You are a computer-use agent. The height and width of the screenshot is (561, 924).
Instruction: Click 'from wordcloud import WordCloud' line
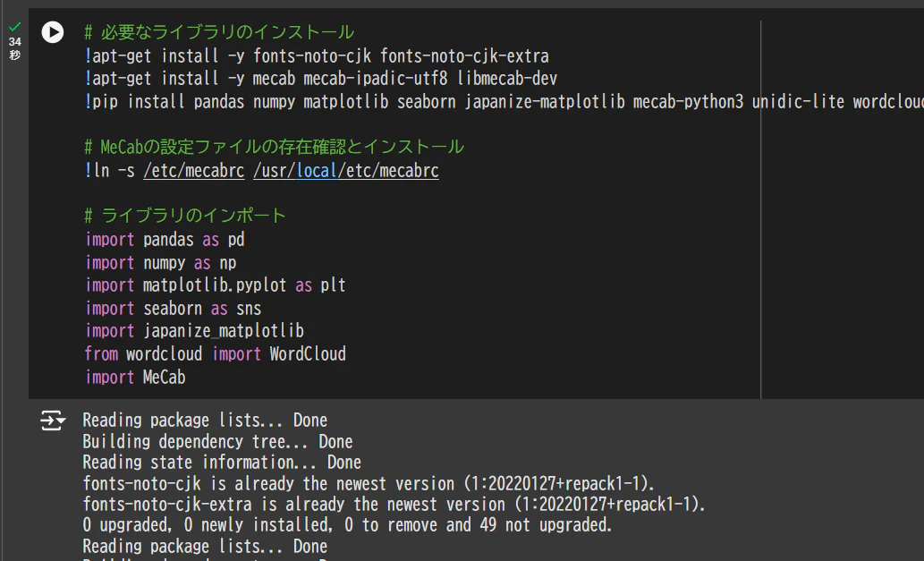215,353
